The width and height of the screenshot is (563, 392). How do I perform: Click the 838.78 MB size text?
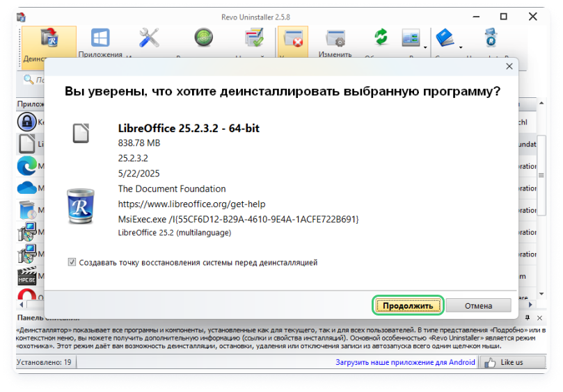coord(139,142)
